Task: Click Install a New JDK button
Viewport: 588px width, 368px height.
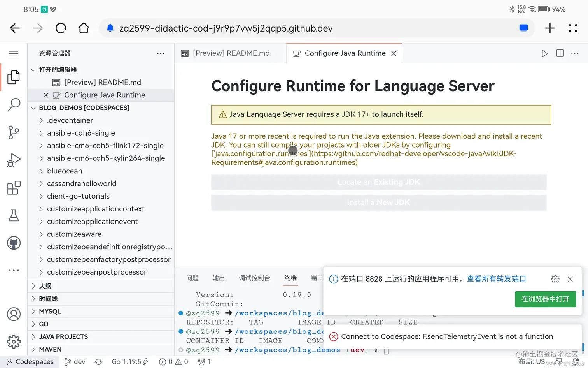Action: pyautogui.click(x=379, y=202)
